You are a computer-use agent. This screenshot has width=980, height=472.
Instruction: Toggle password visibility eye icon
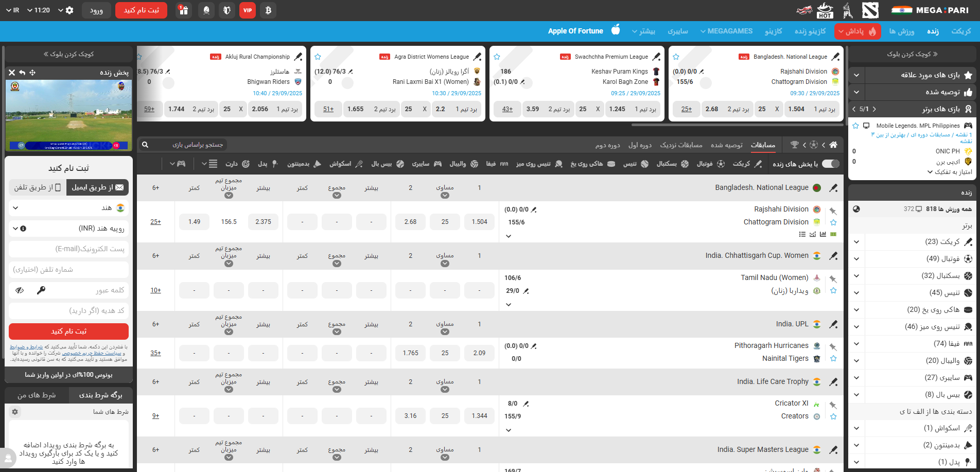click(20, 290)
